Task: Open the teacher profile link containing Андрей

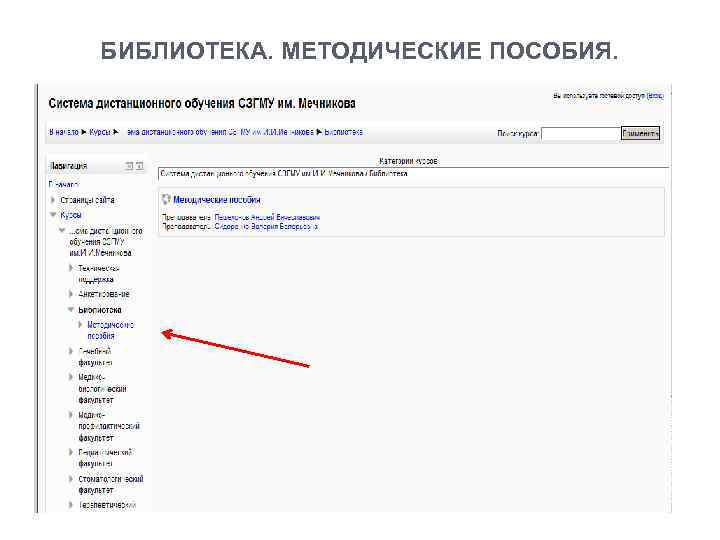Action: (267, 217)
